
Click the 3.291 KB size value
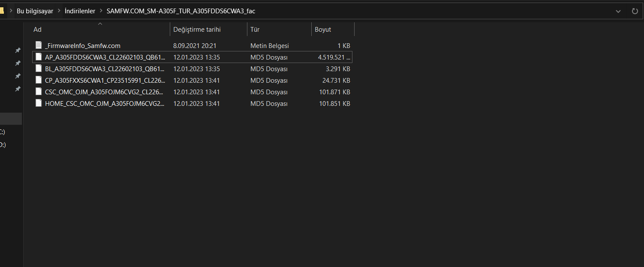click(338, 69)
